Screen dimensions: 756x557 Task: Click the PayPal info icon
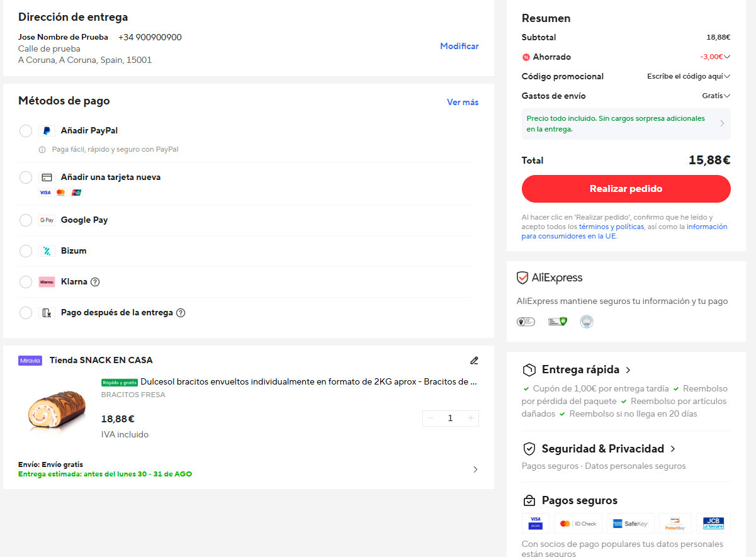42,150
